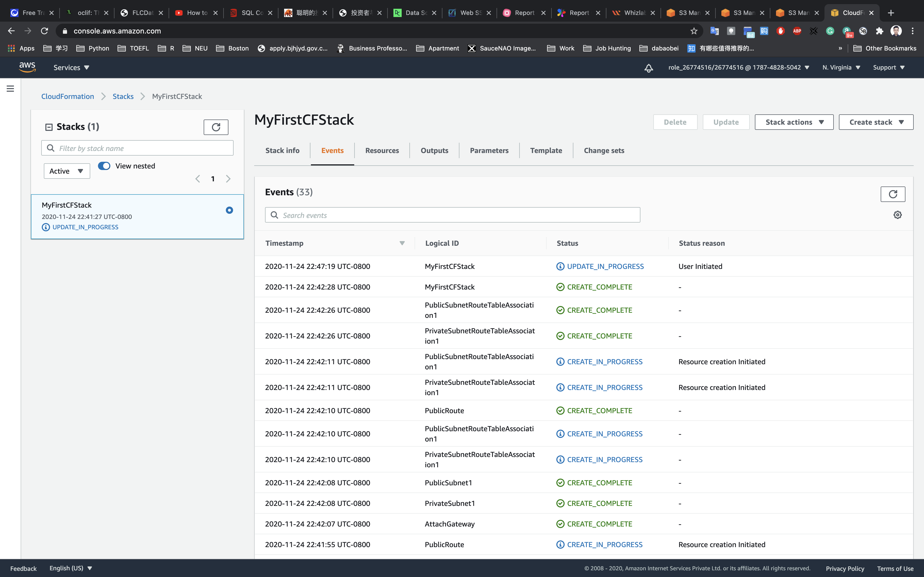The width and height of the screenshot is (924, 577).
Task: Click the CloudFormation breadcrumb link
Action: click(x=68, y=96)
